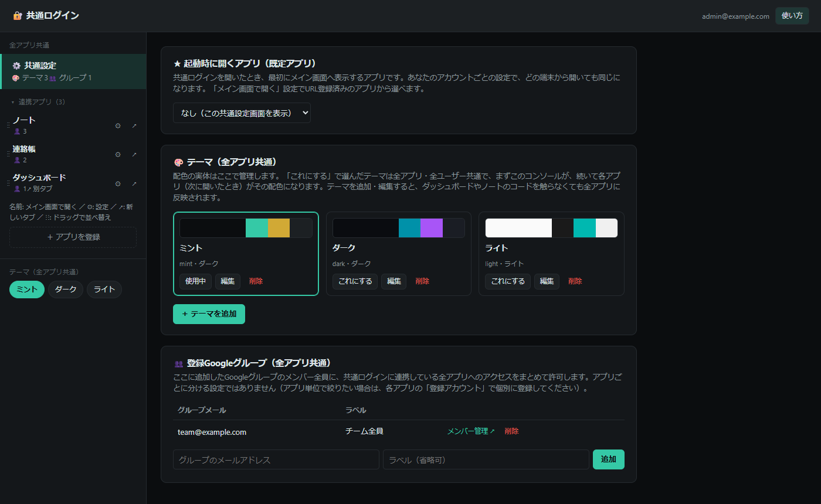Open the 連絡帳 app in main view
The height and width of the screenshot is (504, 821).
click(x=24, y=149)
